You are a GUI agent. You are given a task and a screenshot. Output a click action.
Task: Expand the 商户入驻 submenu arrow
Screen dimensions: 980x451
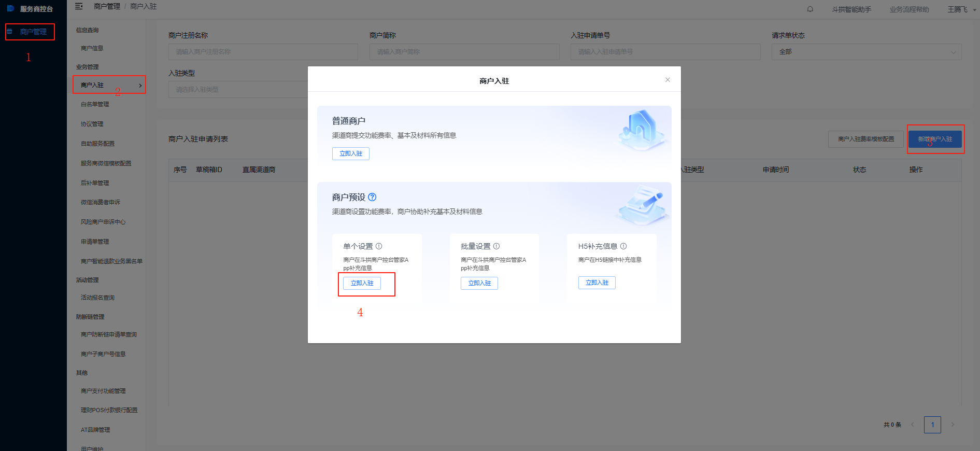coord(140,86)
